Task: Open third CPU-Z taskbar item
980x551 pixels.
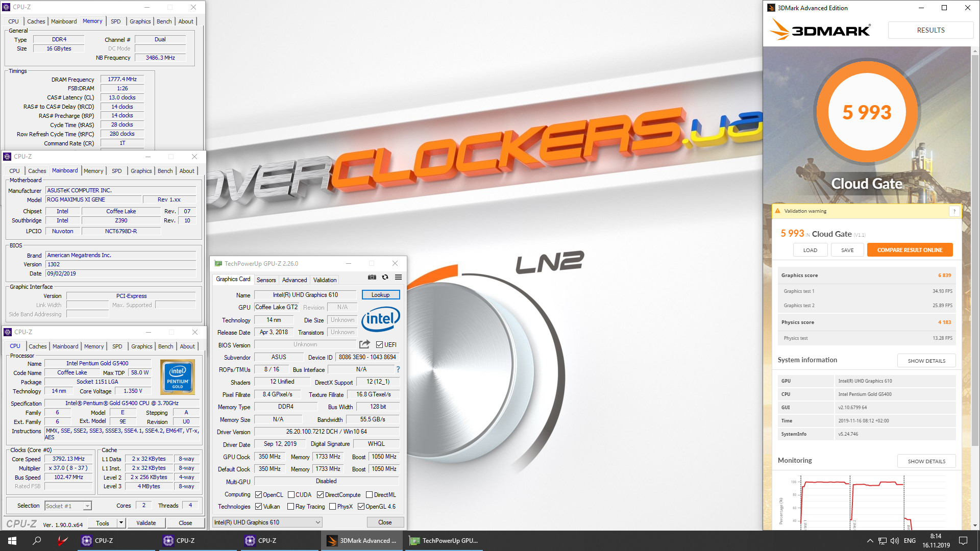Action: tap(280, 541)
